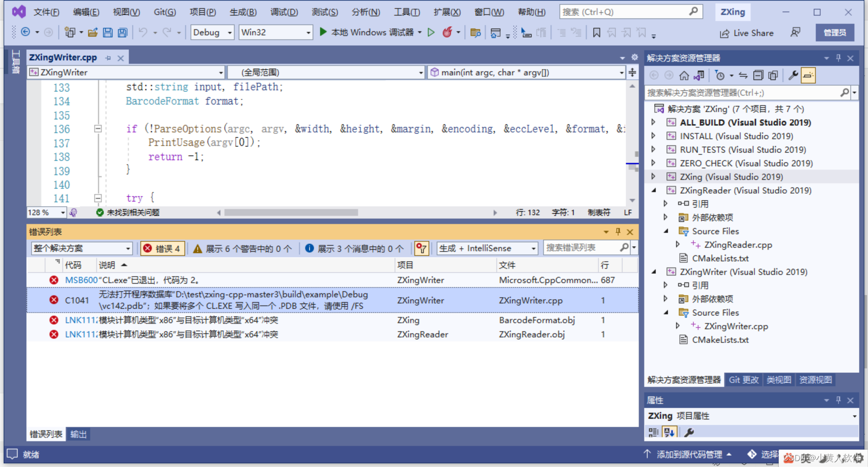Collapse all nodes in Solution Explorer
Image resolution: width=868 pixels, height=467 pixels.
(758, 75)
